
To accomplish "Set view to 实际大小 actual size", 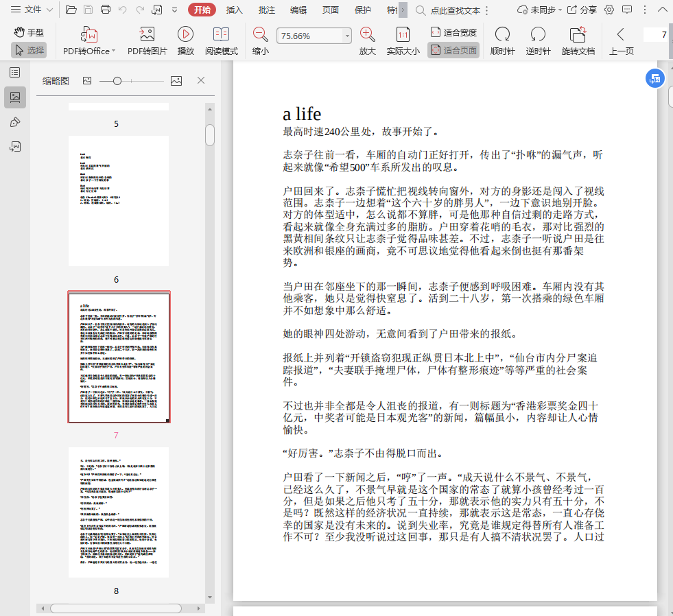I will click(x=403, y=41).
